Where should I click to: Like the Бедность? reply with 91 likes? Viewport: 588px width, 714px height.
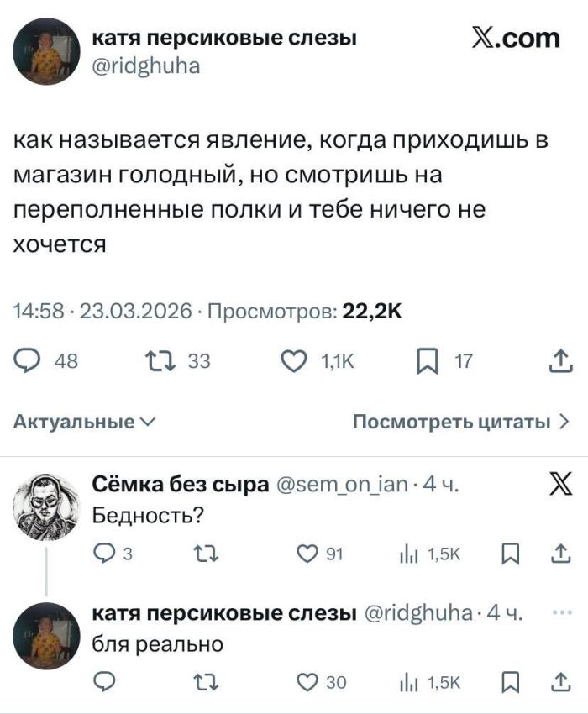click(x=306, y=552)
